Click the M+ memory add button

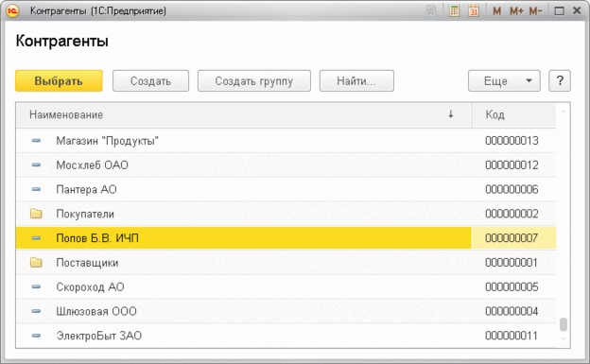pyautogui.click(x=516, y=11)
